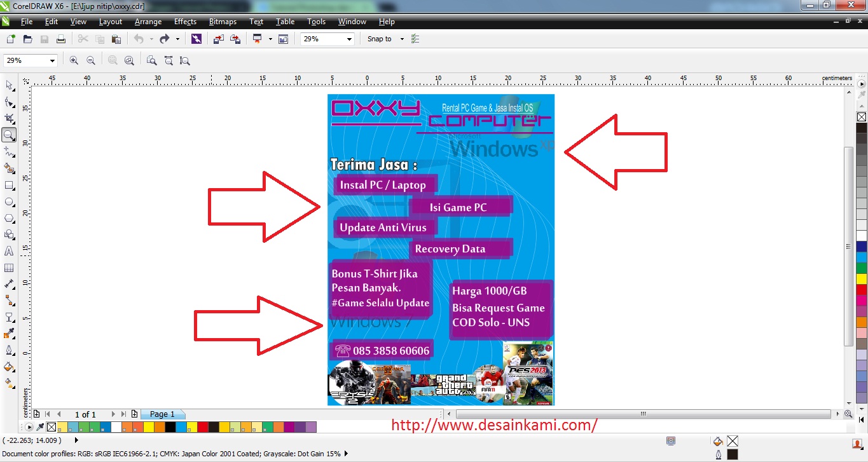Click the Paste clipboard icon
This screenshot has height=462, width=868.
[116, 39]
